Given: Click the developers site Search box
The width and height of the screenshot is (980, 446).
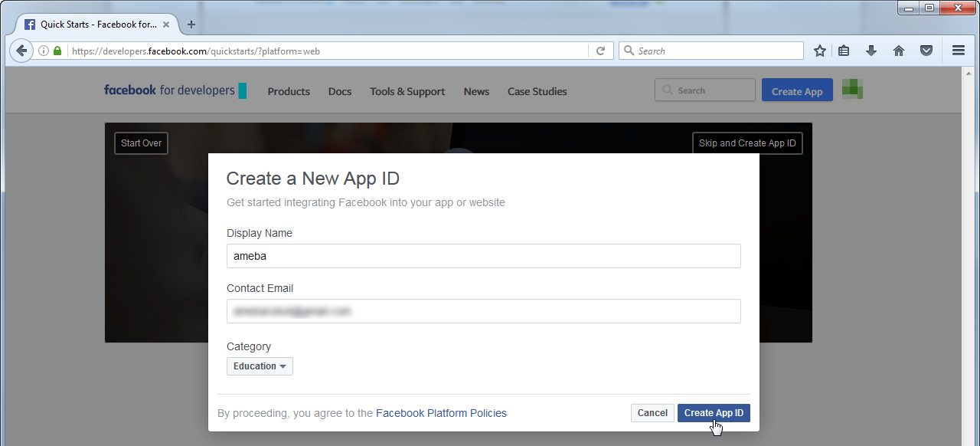Looking at the screenshot, I should pyautogui.click(x=705, y=90).
